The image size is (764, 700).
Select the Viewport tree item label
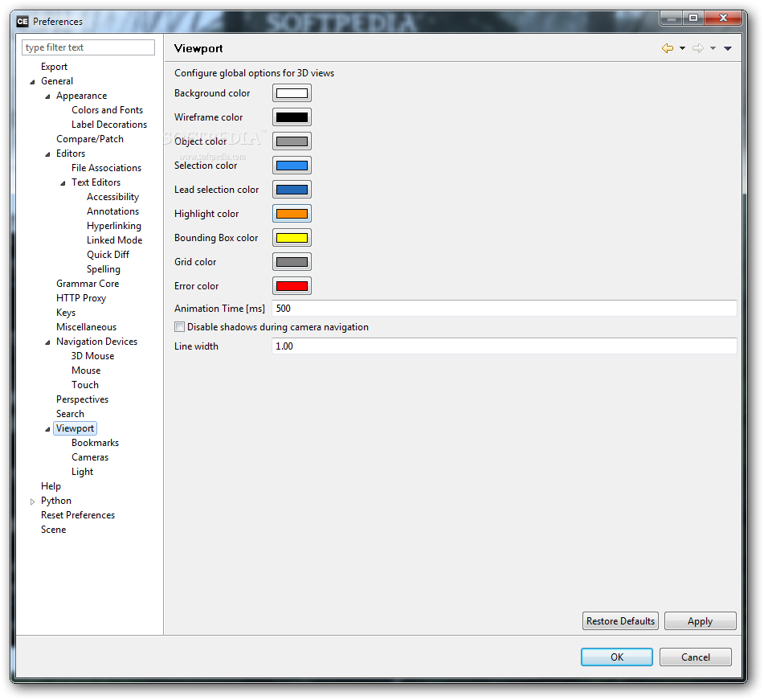[x=75, y=428]
